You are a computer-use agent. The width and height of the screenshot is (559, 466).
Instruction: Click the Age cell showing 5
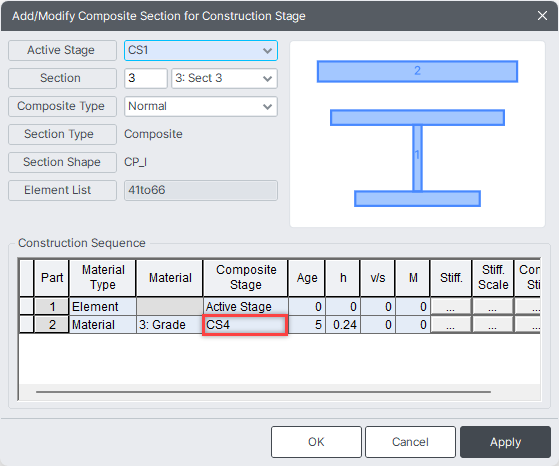coord(307,325)
